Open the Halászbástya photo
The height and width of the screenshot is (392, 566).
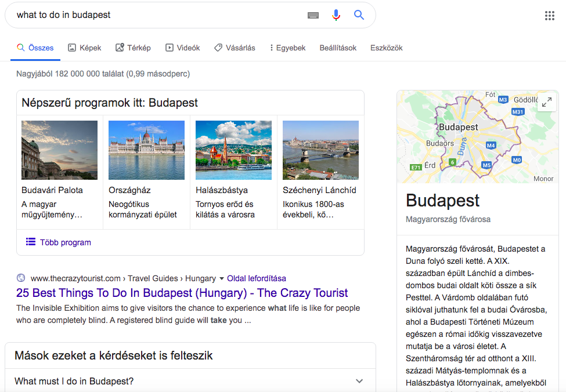[233, 150]
